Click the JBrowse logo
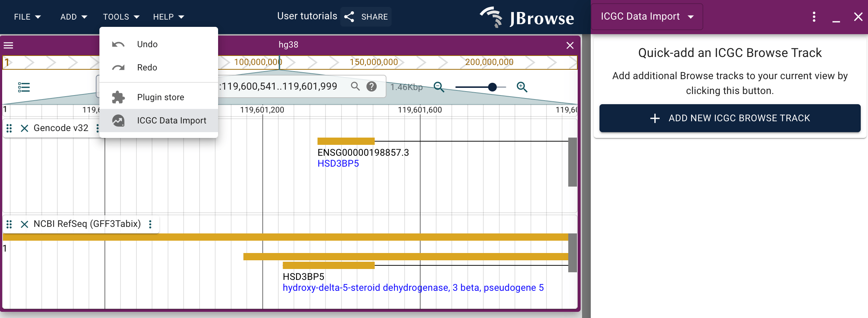This screenshot has height=318, width=868. pyautogui.click(x=527, y=17)
